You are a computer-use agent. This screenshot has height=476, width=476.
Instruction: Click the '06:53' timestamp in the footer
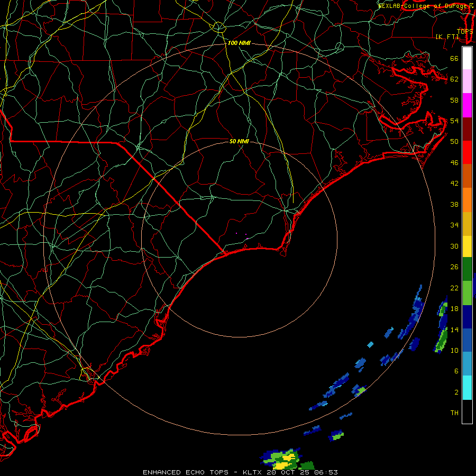click(326, 472)
